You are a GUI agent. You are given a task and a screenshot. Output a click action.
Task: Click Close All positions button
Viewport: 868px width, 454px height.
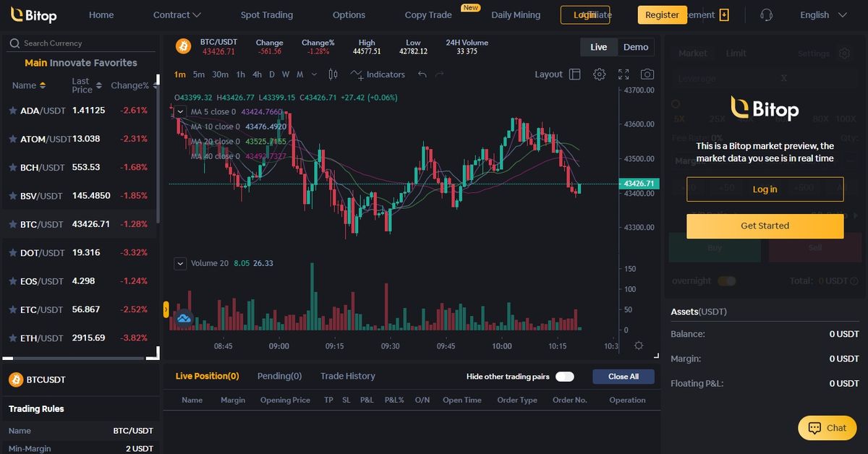[624, 377]
